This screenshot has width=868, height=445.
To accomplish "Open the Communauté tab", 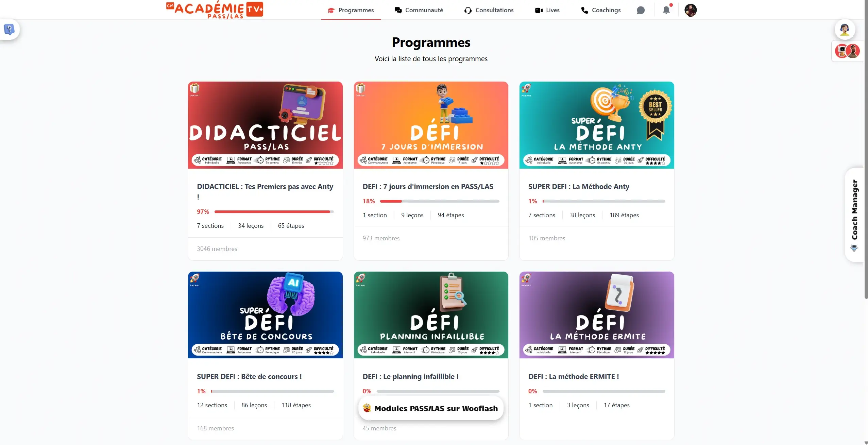I will [419, 10].
